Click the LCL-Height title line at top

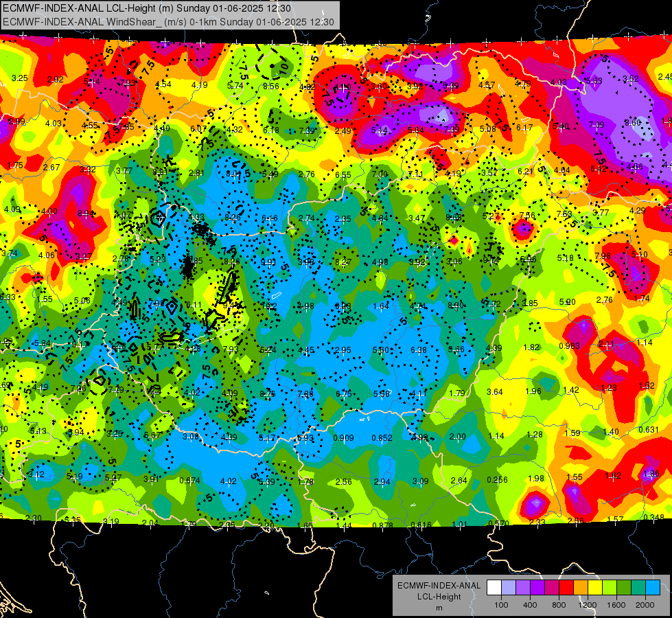click(147, 8)
